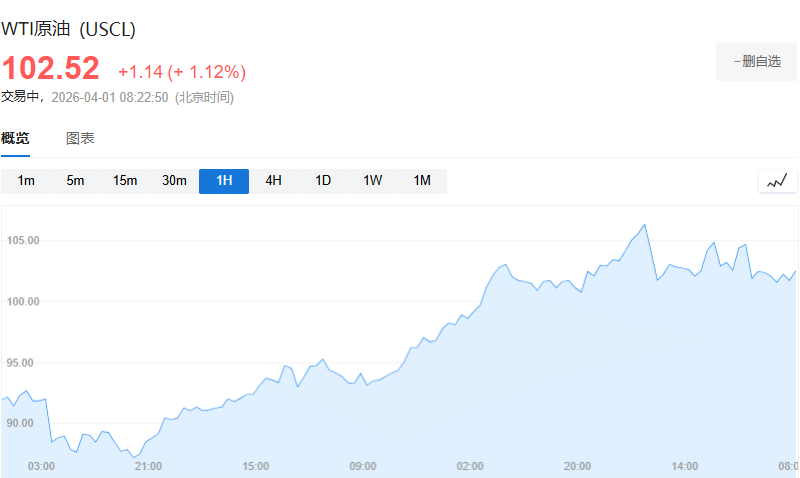Select the 1m interval

(26, 181)
